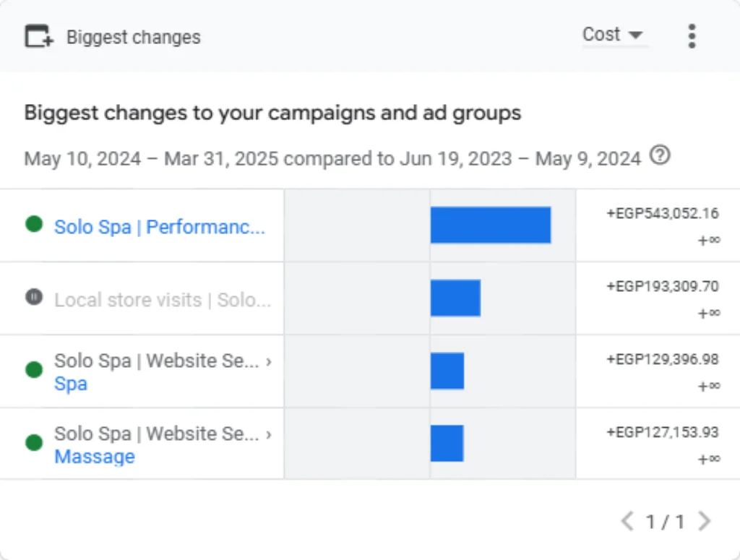Go to next page arrow
740x560 pixels.
pos(705,521)
